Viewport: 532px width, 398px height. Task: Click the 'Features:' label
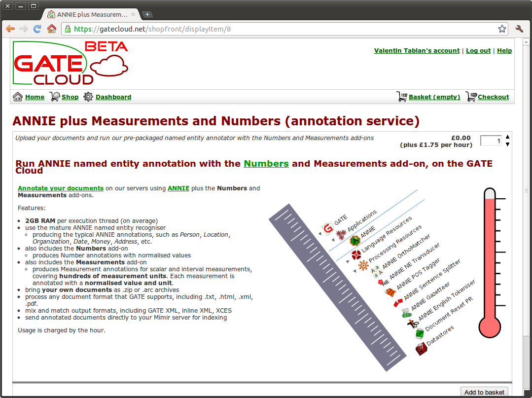coord(32,208)
